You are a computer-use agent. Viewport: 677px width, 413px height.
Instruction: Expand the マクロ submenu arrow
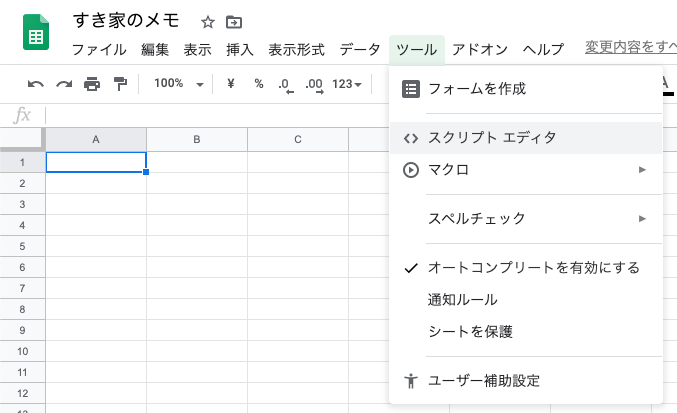[x=642, y=170]
